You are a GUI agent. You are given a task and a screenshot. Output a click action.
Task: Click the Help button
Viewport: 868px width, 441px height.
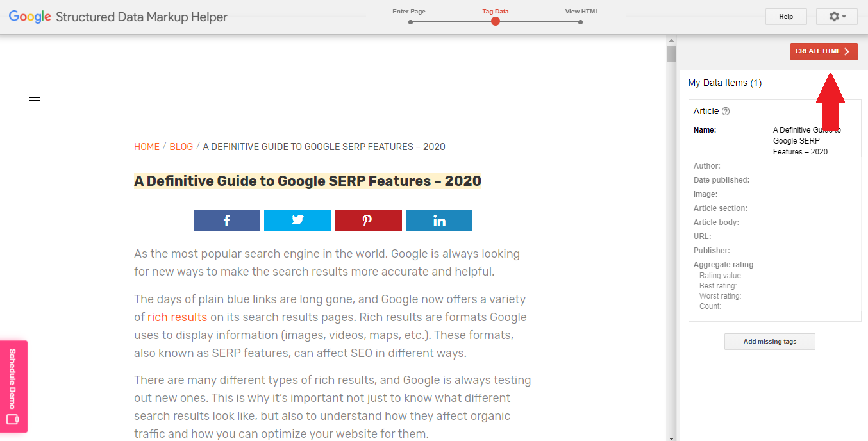(x=786, y=17)
